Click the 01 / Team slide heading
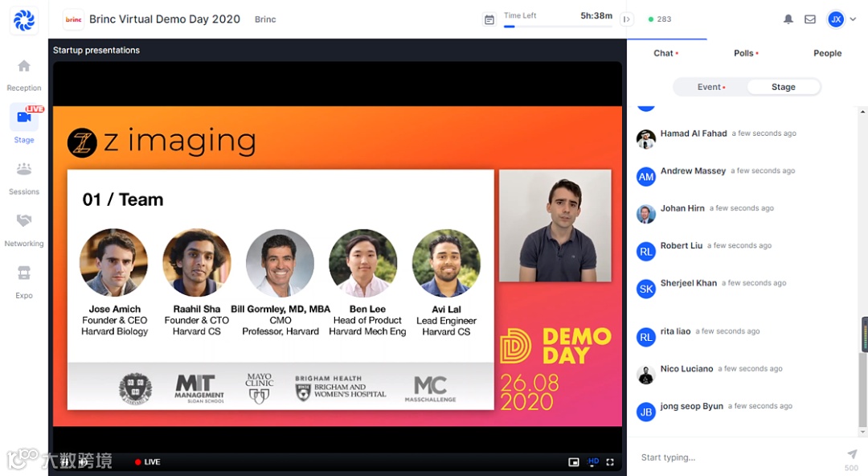Screen dimensions: 868x476 pos(123,199)
